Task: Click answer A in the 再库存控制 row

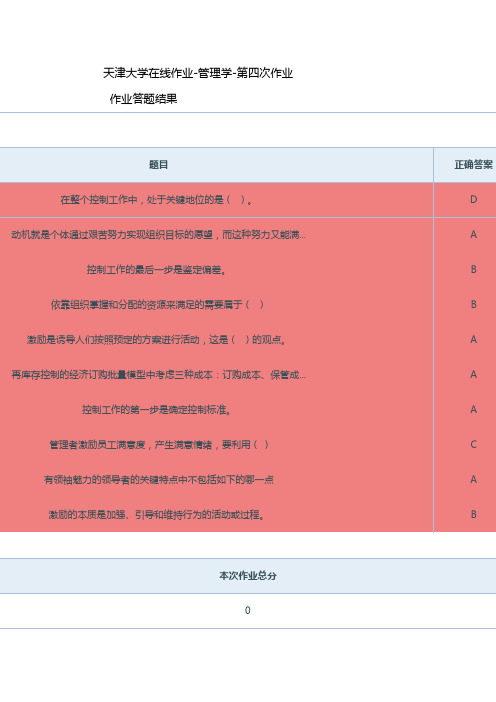Action: point(474,374)
